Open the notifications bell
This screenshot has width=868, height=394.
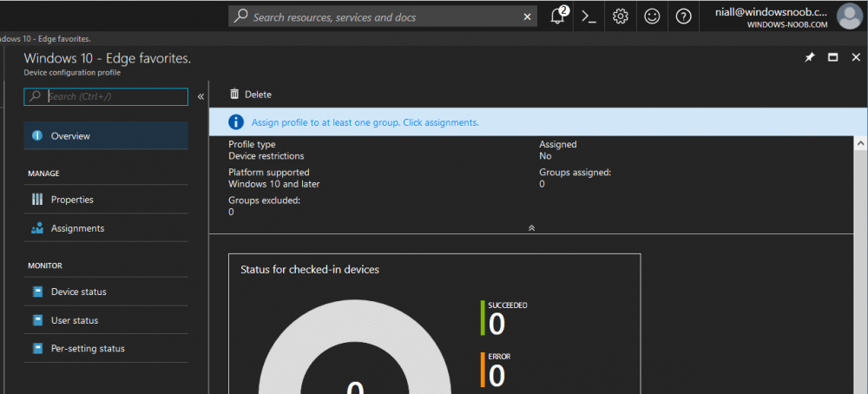tap(558, 16)
